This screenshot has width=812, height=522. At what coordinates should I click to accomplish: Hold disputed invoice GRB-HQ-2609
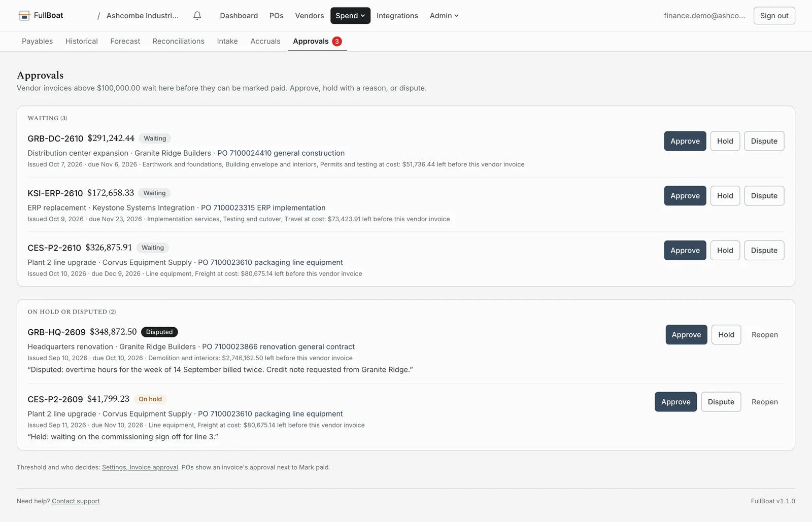(726, 335)
